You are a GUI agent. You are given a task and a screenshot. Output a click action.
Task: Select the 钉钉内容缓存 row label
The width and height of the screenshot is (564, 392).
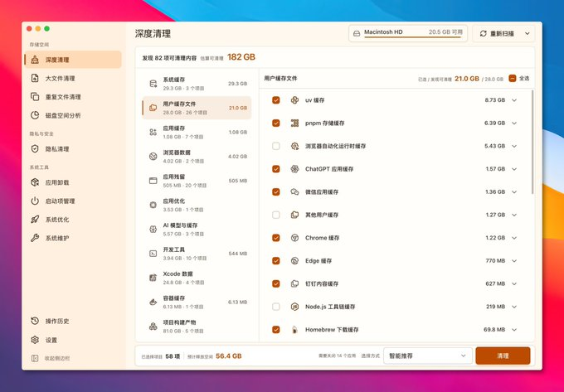click(x=322, y=284)
